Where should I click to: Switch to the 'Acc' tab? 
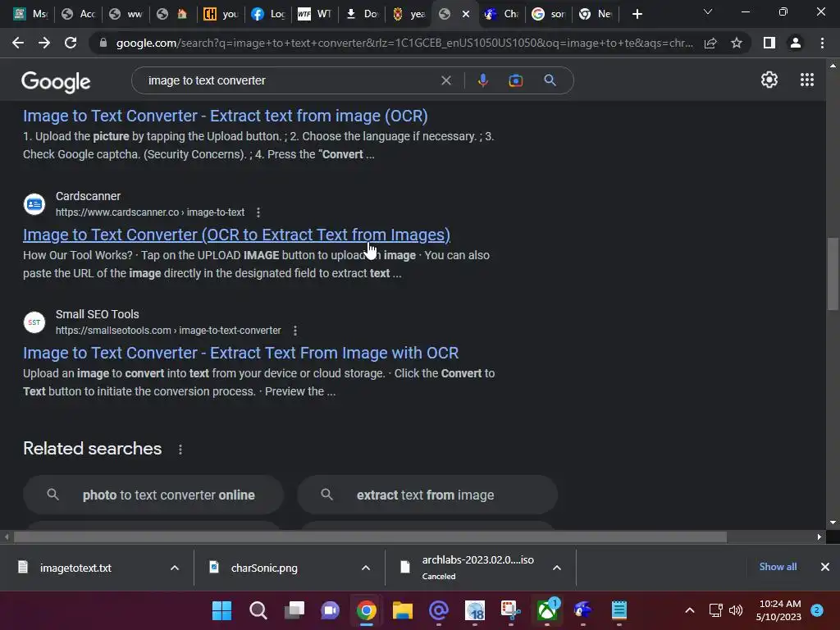pos(78,14)
